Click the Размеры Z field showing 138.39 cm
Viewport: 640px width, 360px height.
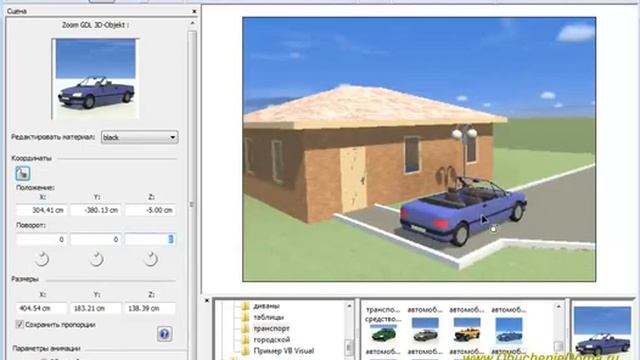pyautogui.click(x=150, y=308)
